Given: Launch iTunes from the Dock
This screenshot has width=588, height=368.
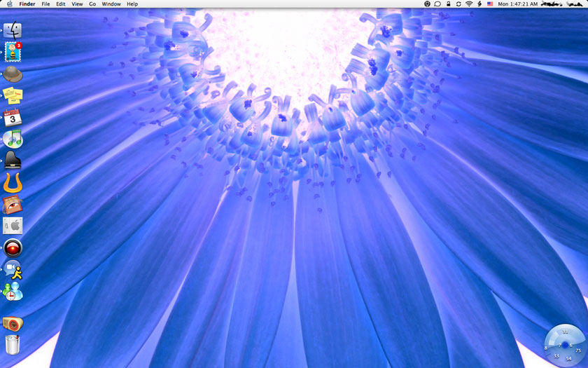Looking at the screenshot, I should (13, 139).
